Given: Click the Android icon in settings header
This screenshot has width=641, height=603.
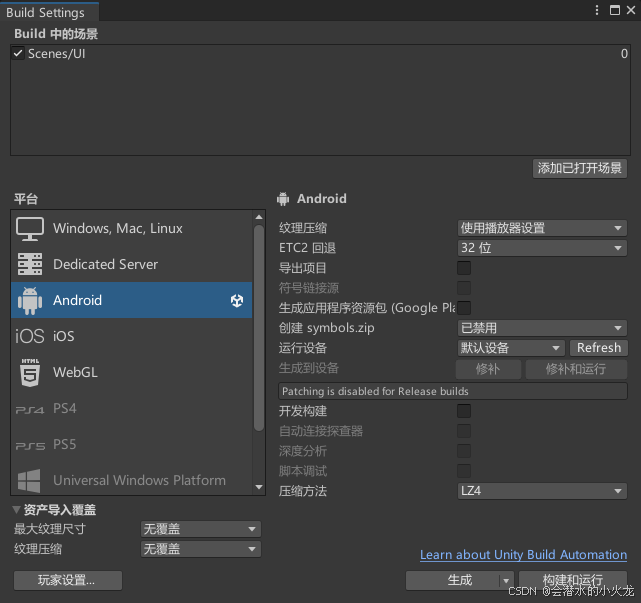Looking at the screenshot, I should (282, 199).
